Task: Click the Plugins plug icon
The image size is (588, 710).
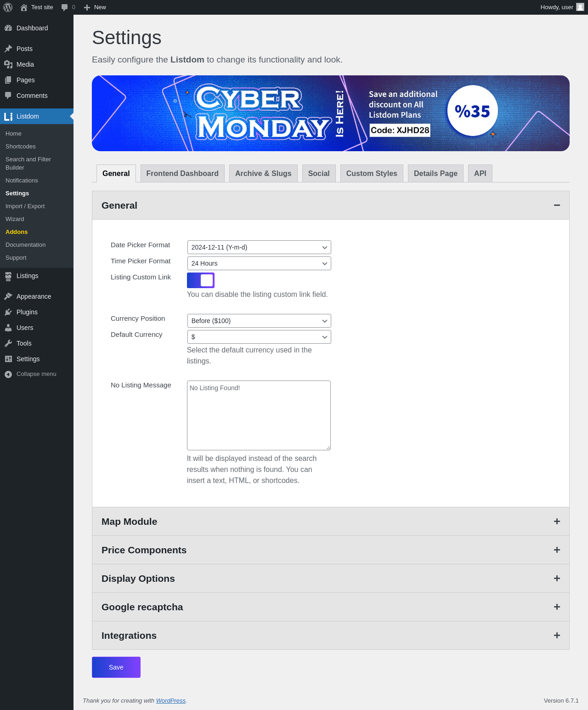Action: (x=8, y=312)
